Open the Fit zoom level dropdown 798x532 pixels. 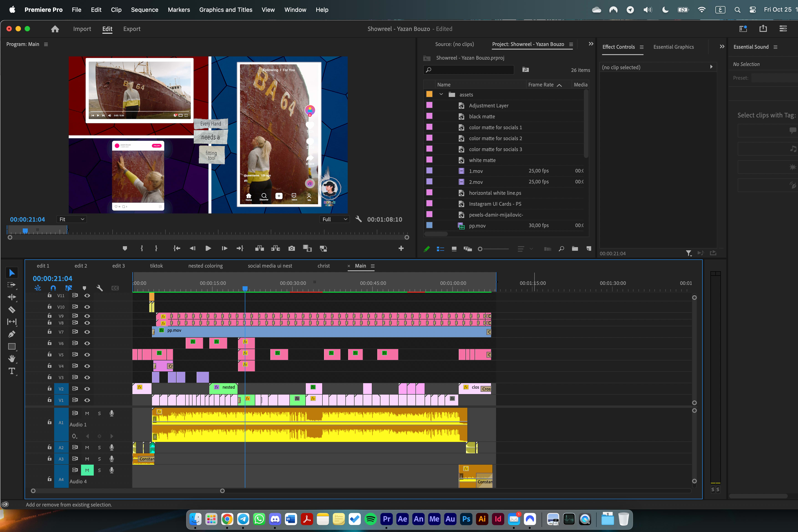click(72, 219)
